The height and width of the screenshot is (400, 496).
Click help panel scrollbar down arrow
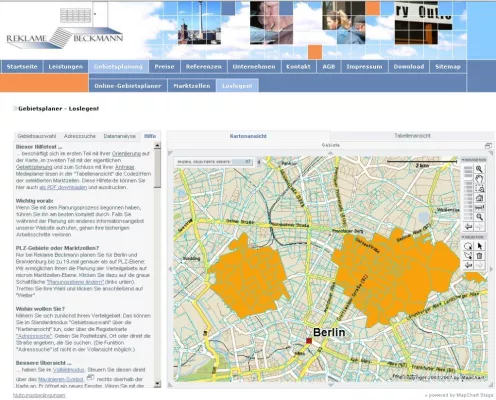[x=157, y=384]
